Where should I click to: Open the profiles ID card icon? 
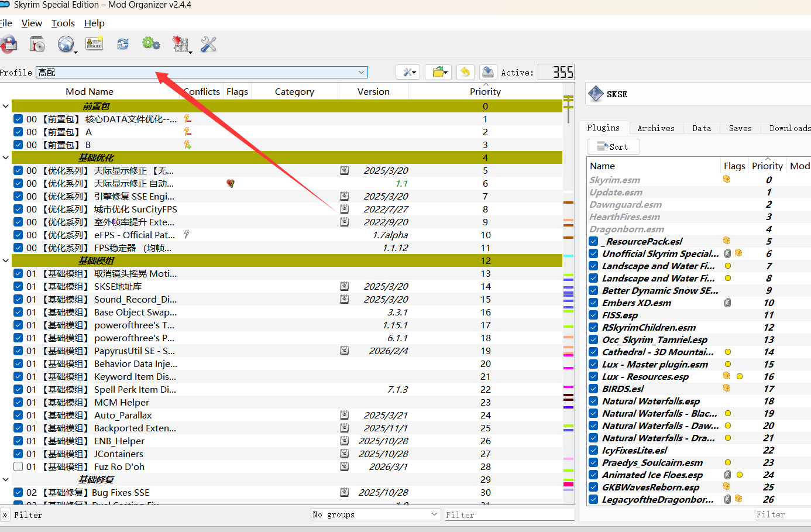click(x=94, y=44)
